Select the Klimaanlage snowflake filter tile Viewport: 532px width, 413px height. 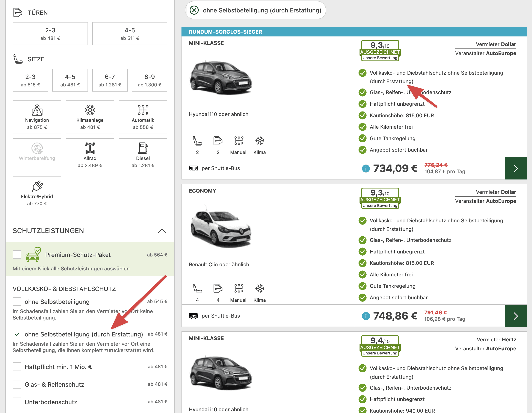pos(90,117)
